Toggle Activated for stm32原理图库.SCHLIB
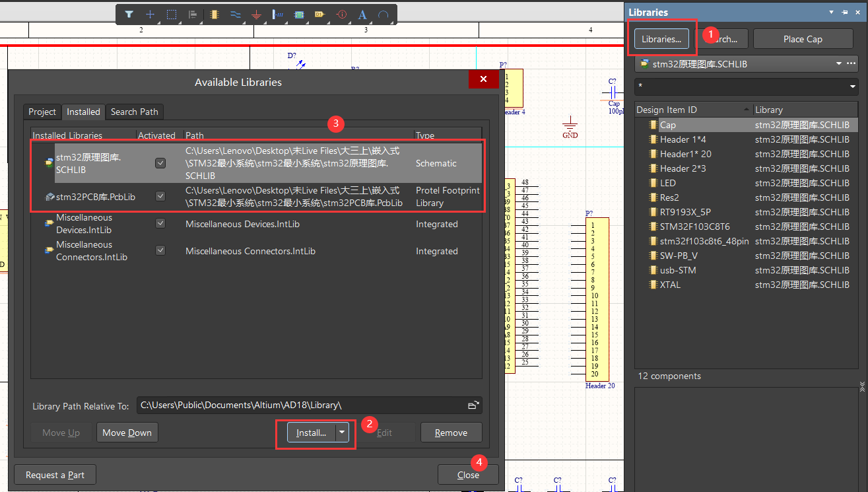This screenshot has width=868, height=492. click(160, 163)
